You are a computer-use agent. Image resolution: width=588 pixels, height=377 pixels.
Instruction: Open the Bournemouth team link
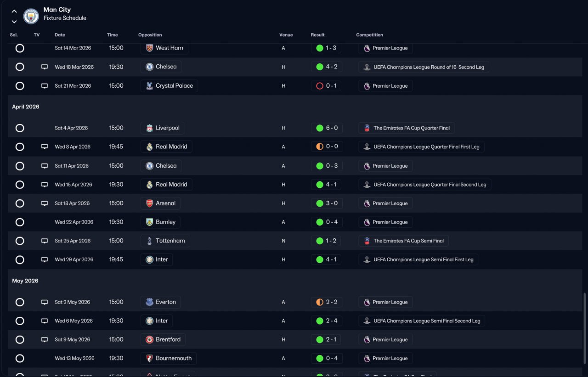tap(169, 359)
